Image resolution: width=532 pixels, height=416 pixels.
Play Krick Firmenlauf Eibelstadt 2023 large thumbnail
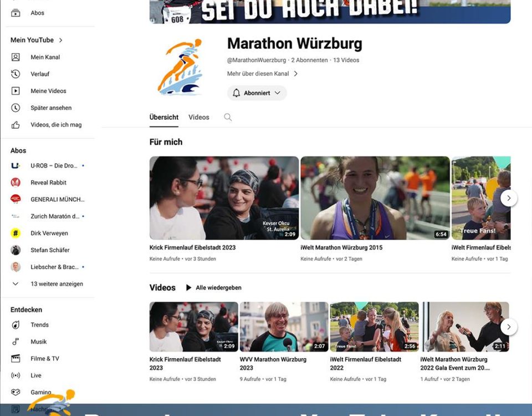click(224, 198)
